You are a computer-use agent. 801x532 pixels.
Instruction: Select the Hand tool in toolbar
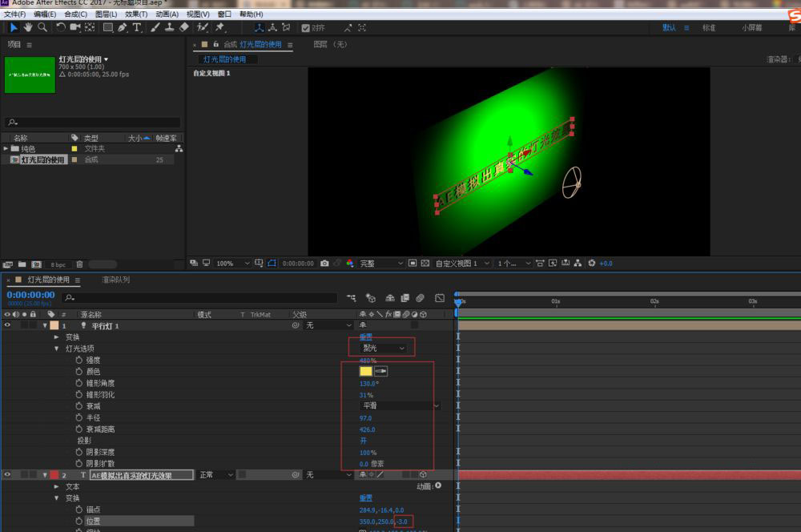point(28,27)
